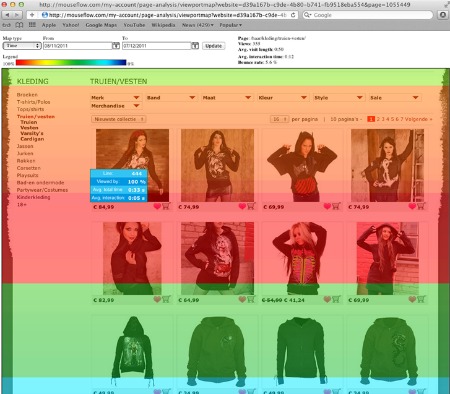Go back with the browser arrow
The image size is (450, 394).
click(7, 15)
